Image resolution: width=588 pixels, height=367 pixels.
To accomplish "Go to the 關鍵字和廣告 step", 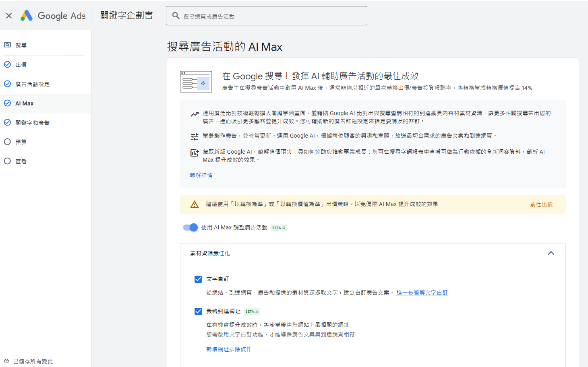I will (46, 123).
